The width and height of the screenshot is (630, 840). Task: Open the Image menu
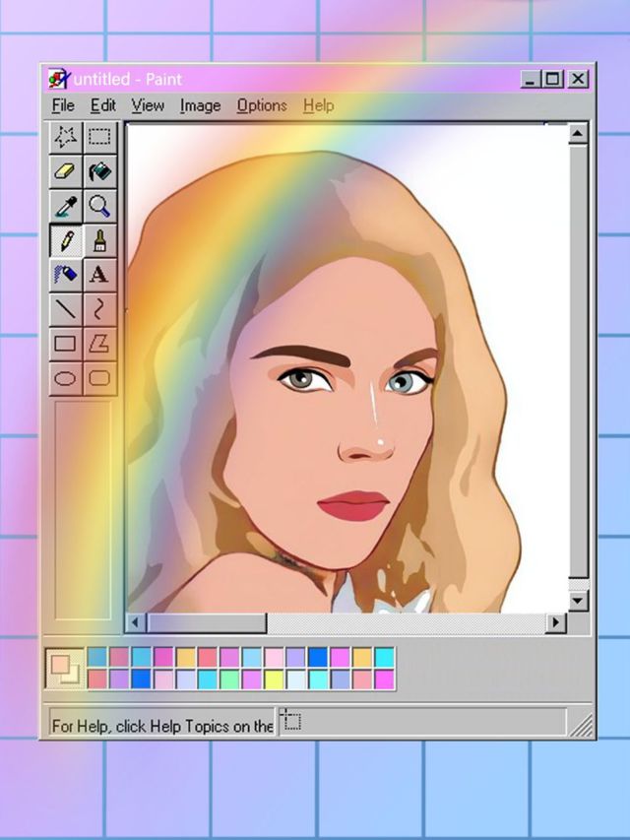(200, 105)
